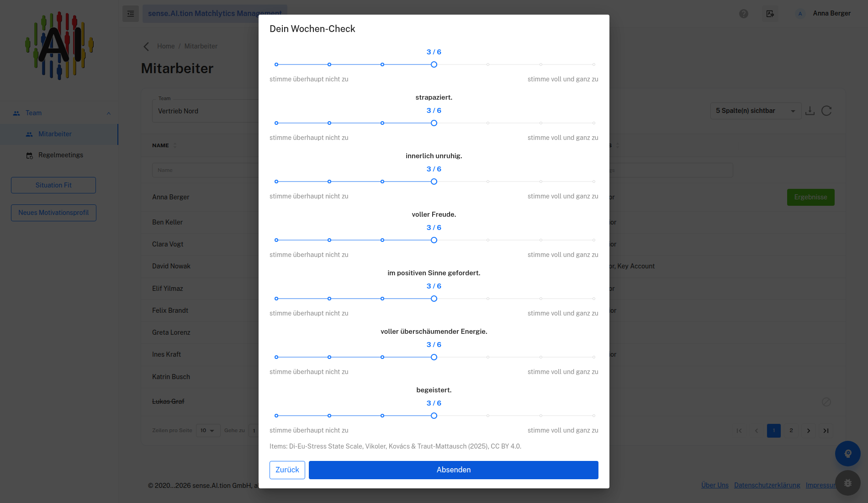868x503 pixels.
Task: Refresh the employee table with reload icon
Action: (x=826, y=111)
